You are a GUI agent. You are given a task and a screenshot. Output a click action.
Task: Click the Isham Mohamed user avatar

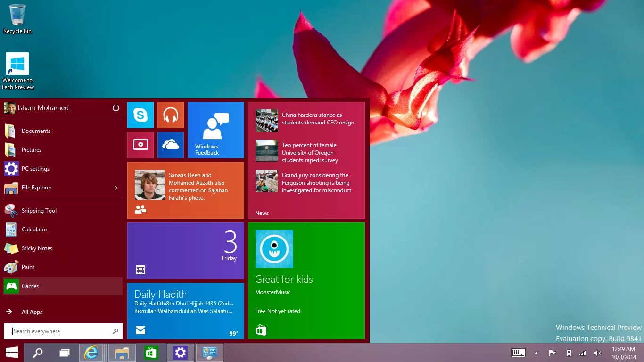(x=9, y=108)
